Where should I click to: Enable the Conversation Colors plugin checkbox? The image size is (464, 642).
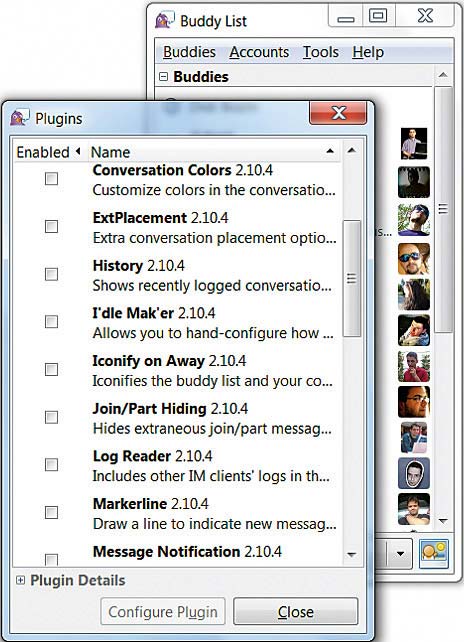point(51,179)
